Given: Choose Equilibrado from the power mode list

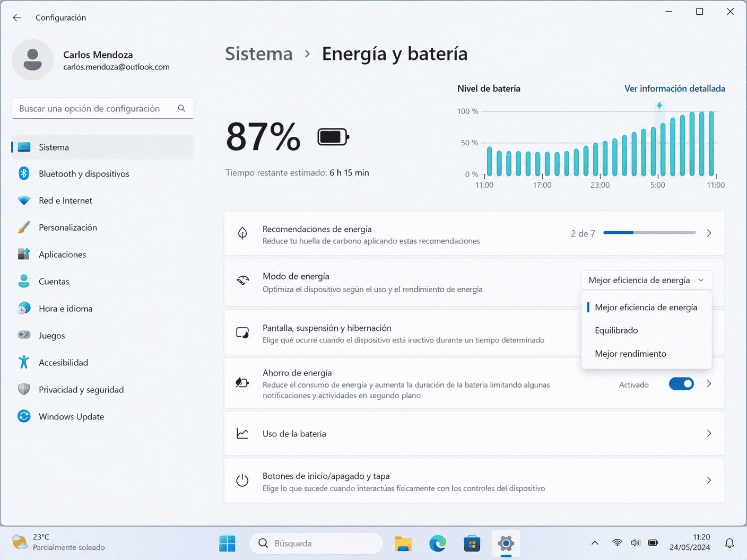Looking at the screenshot, I should tap(646, 330).
